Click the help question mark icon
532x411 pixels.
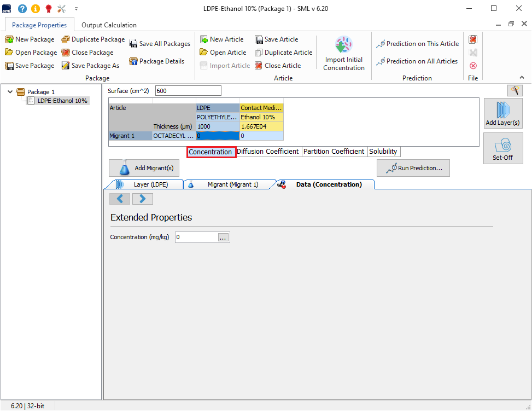[x=22, y=9]
